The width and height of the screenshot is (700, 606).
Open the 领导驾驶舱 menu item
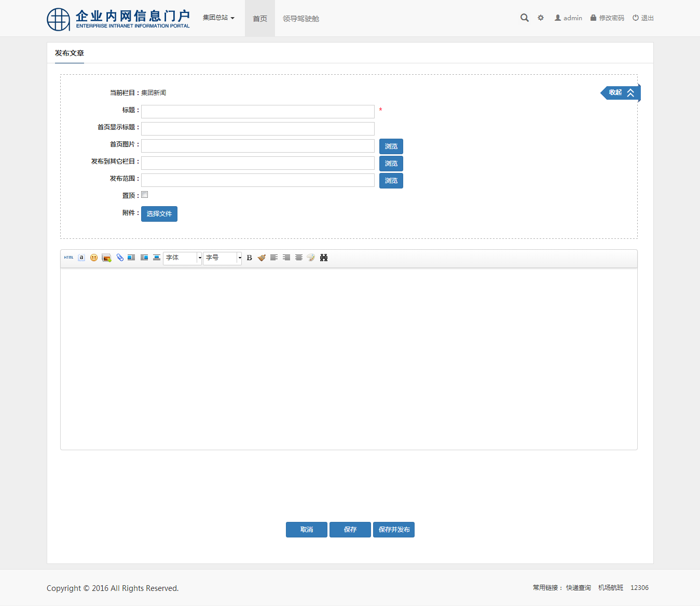pos(301,19)
